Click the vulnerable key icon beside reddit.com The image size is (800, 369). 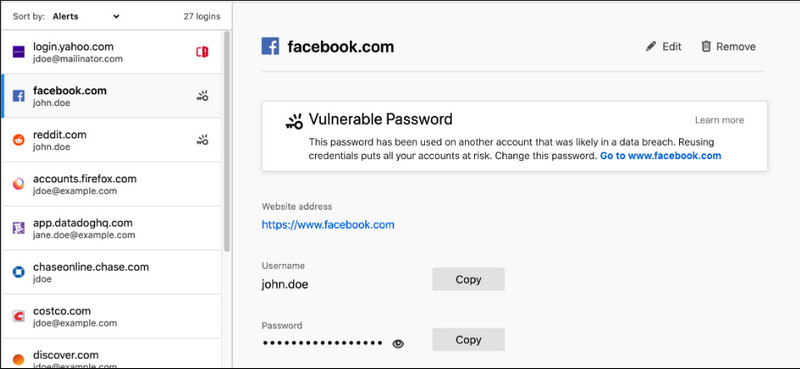click(203, 140)
